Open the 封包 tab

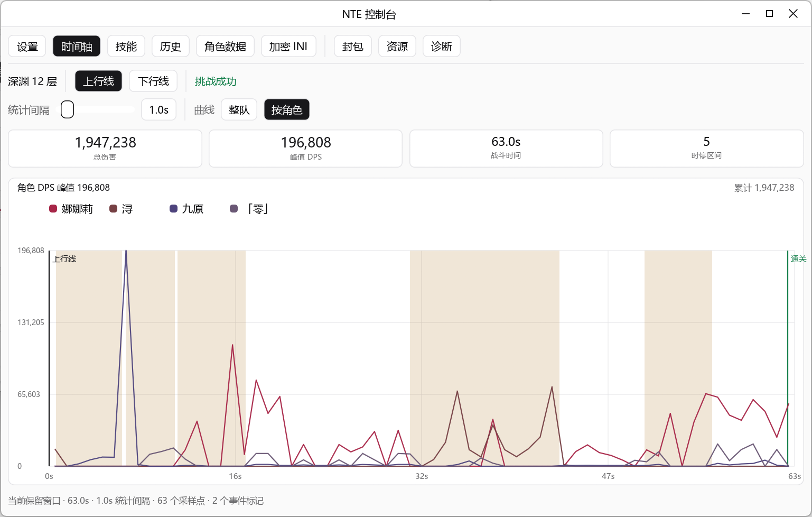pyautogui.click(x=353, y=47)
